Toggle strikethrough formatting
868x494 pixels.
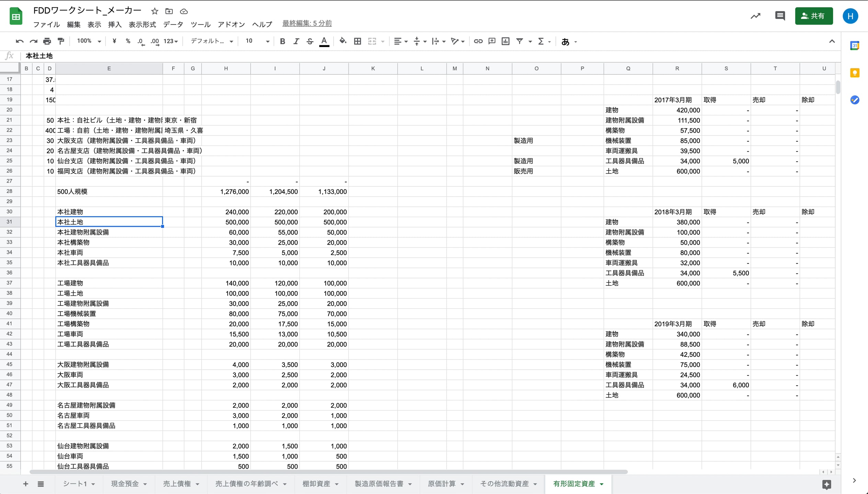pos(310,42)
